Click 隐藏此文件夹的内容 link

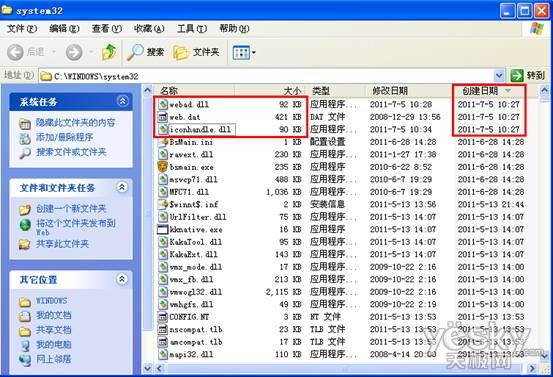(x=75, y=123)
